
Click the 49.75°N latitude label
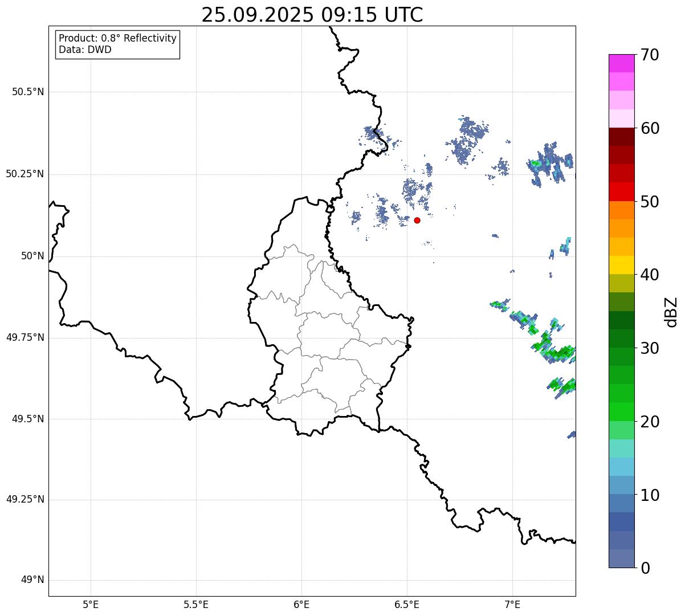pyautogui.click(x=25, y=337)
